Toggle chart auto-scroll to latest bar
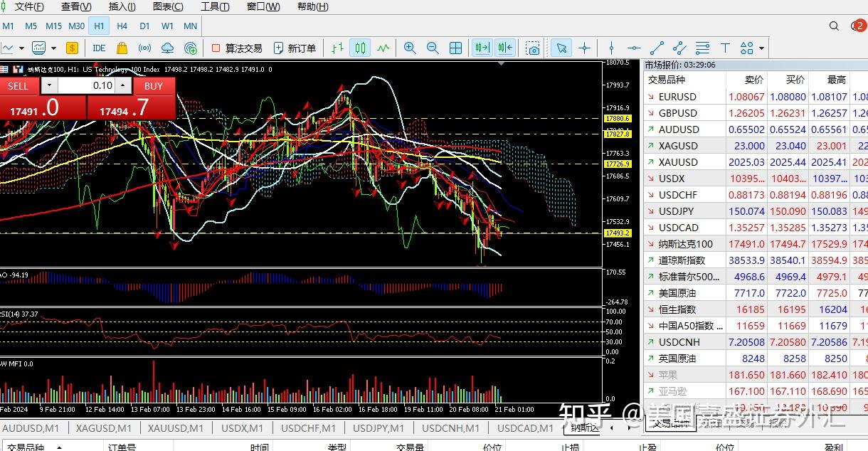 [482, 48]
